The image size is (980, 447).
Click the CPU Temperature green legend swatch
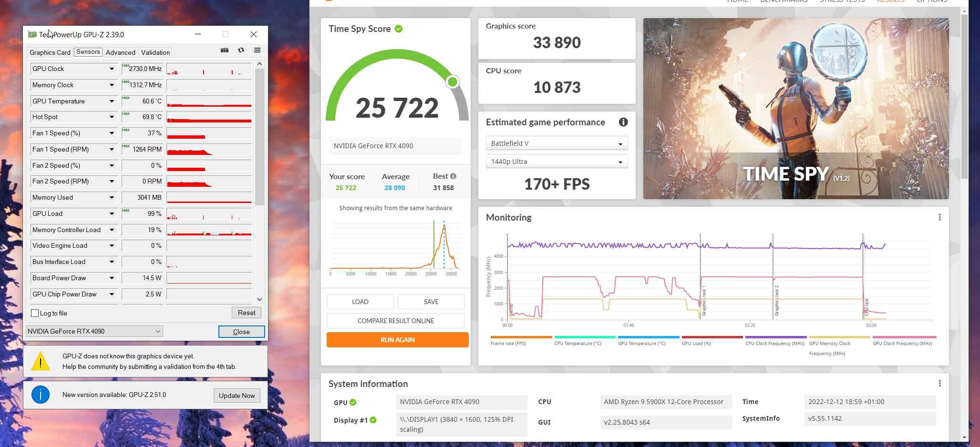pyautogui.click(x=585, y=337)
